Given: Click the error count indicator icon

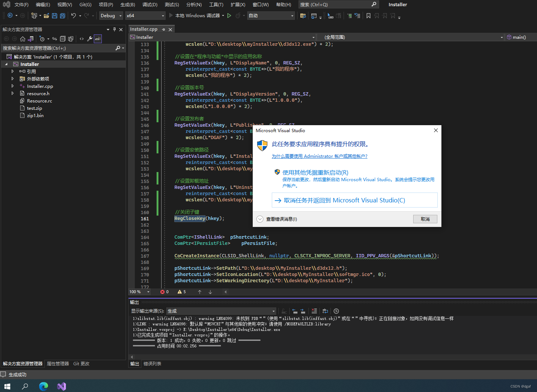Looking at the screenshot, I should [x=164, y=292].
